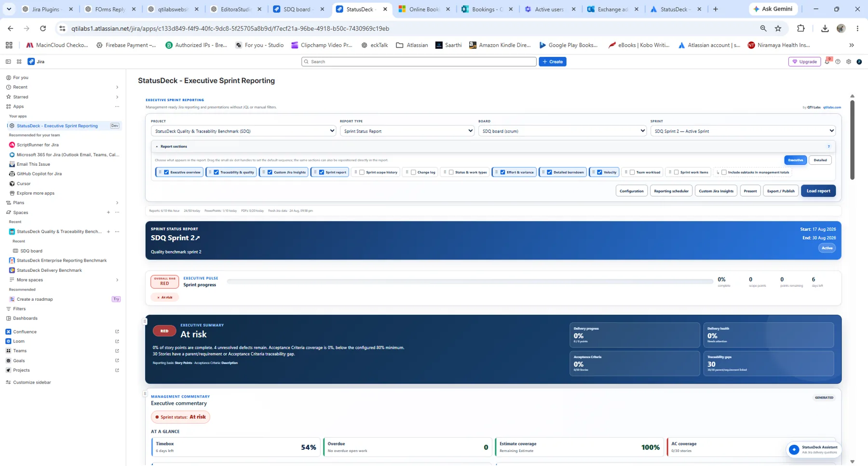Viewport: 868px width, 466px height.
Task: Click the Sprint progress bar
Action: [470, 281]
